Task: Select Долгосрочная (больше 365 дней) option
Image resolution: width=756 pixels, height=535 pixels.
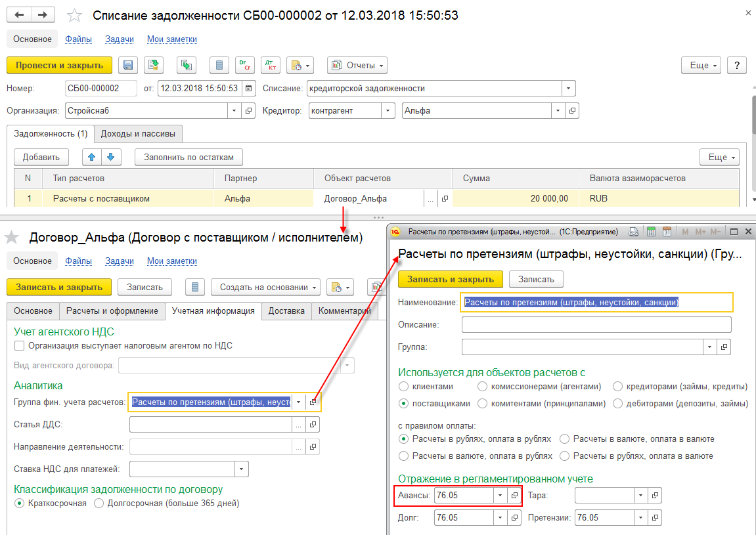Action: pyautogui.click(x=99, y=503)
